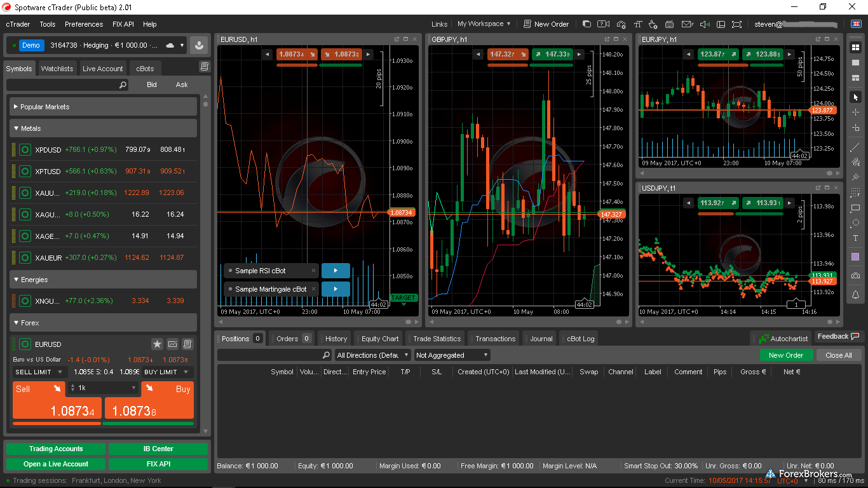
Task: Click the symbol search input field
Action: click(x=68, y=85)
